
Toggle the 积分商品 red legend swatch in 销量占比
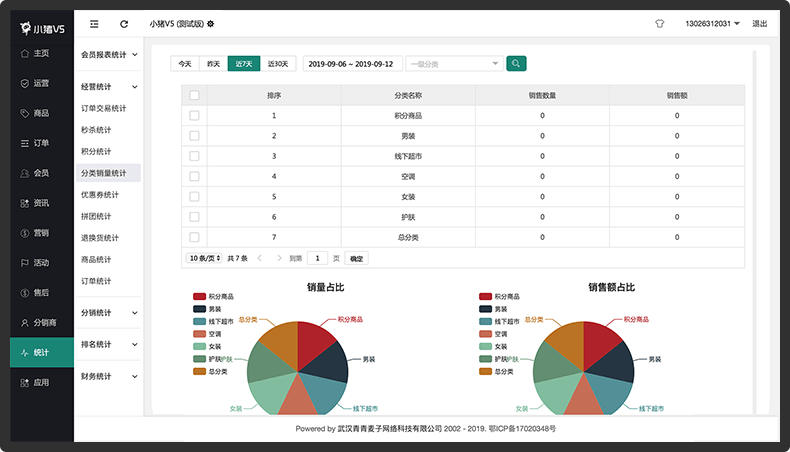[x=200, y=296]
